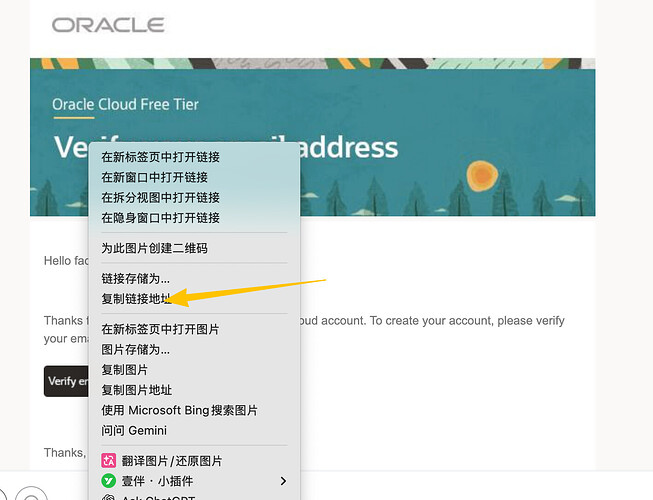
Task: Copy the image with 复制图片
Action: (194, 370)
